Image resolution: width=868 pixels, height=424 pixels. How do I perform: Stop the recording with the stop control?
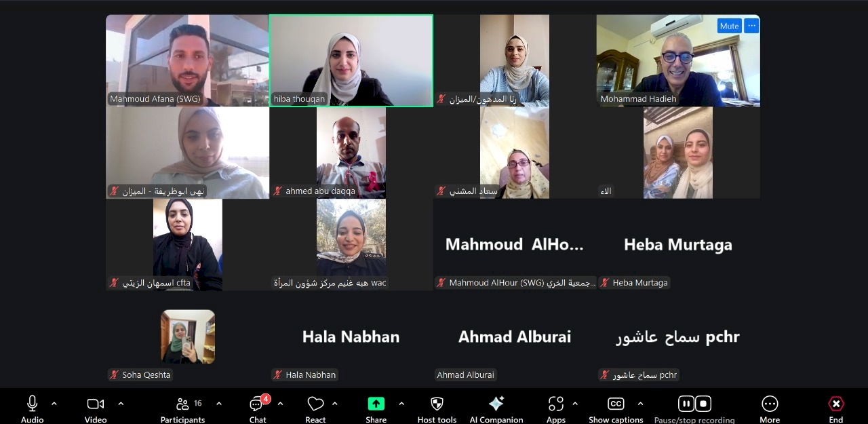[x=703, y=404]
